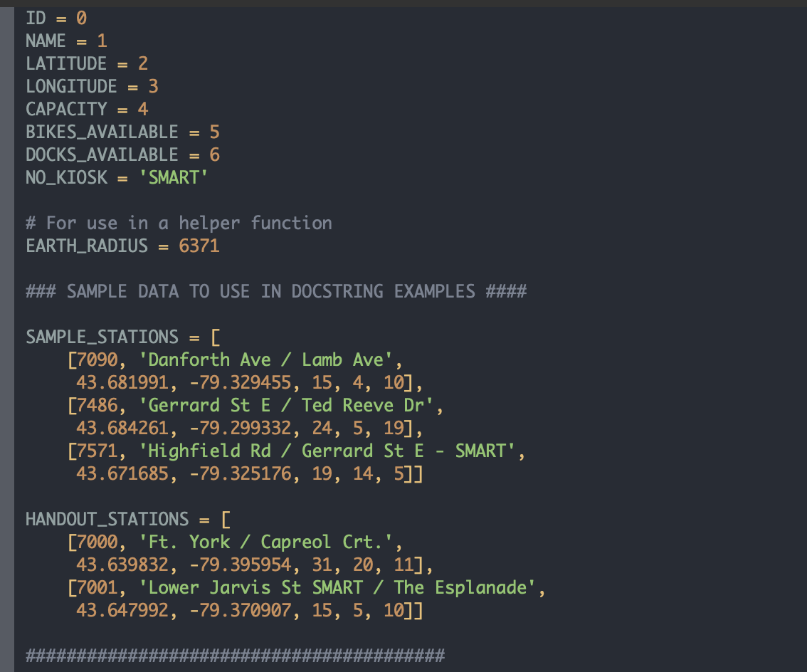Click latitude 43.671685
Viewport: 807px width, 672px height.
tap(122, 473)
